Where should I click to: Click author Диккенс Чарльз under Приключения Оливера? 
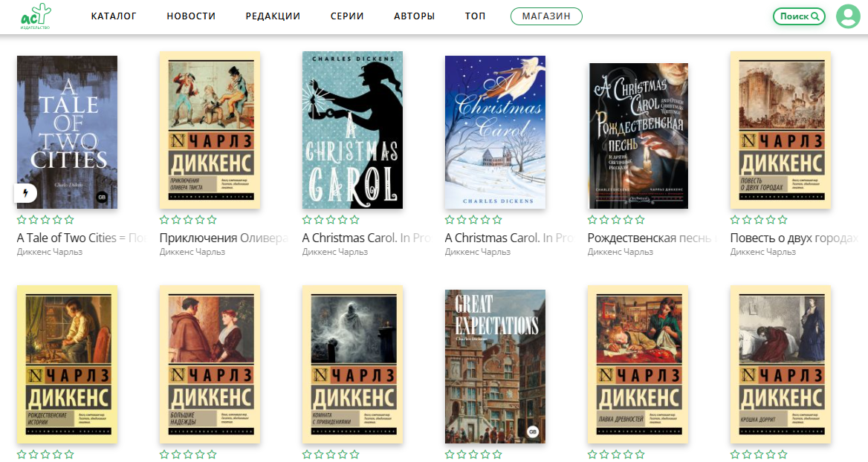192,252
